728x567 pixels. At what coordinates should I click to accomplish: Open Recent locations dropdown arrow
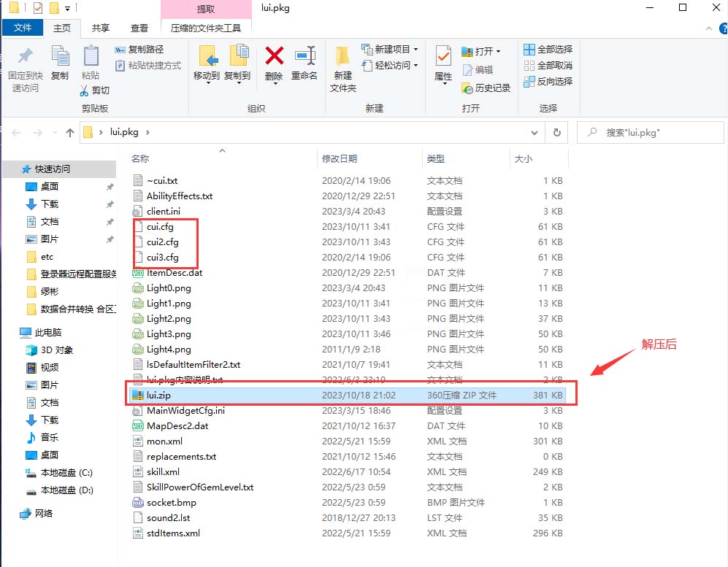click(55, 133)
